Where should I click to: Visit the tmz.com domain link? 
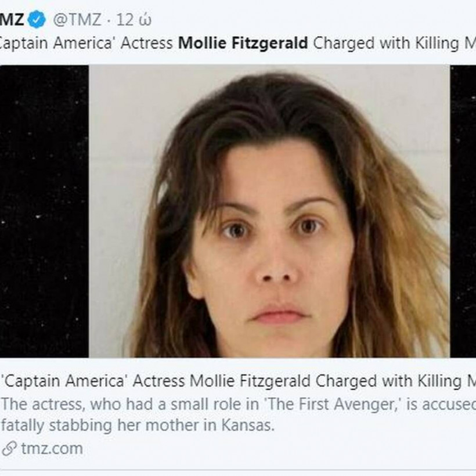coord(51,448)
